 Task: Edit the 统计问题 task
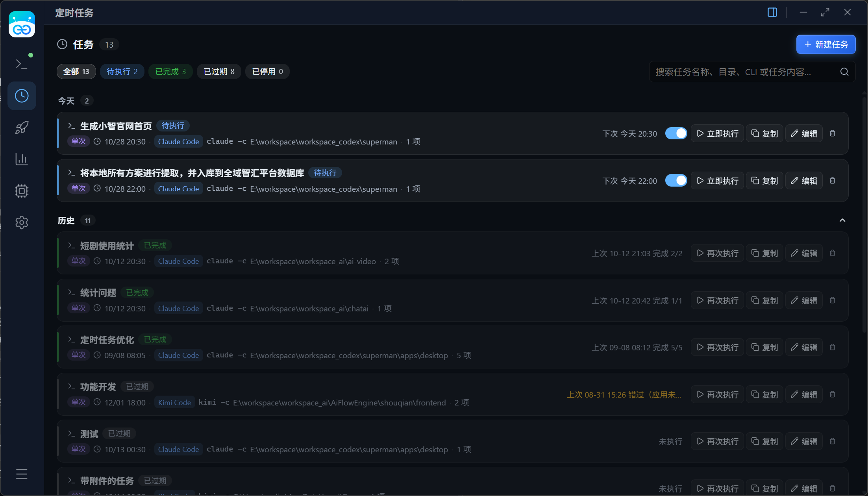click(x=804, y=300)
